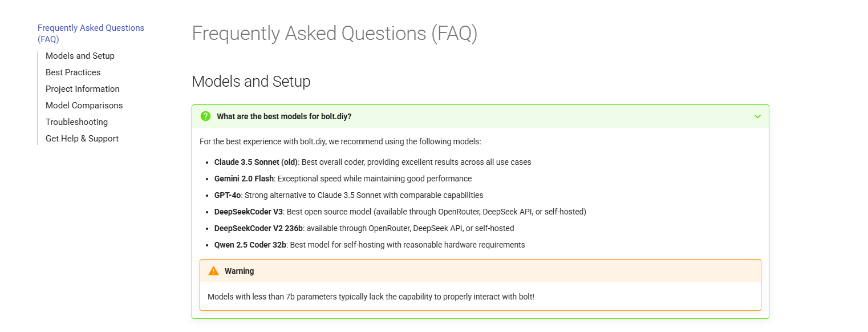This screenshot has height=332, width=868.
Task: Toggle the 'What are the best models' question header
Action: [x=480, y=116]
